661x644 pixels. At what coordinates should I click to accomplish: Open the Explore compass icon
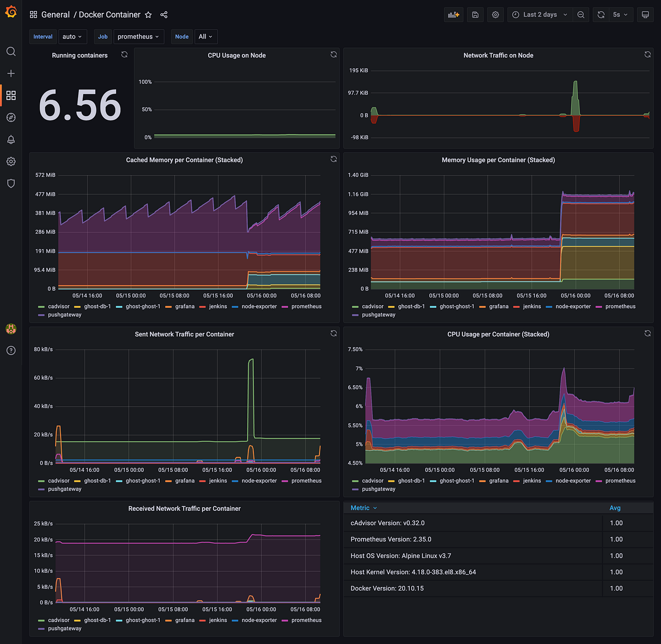click(11, 117)
